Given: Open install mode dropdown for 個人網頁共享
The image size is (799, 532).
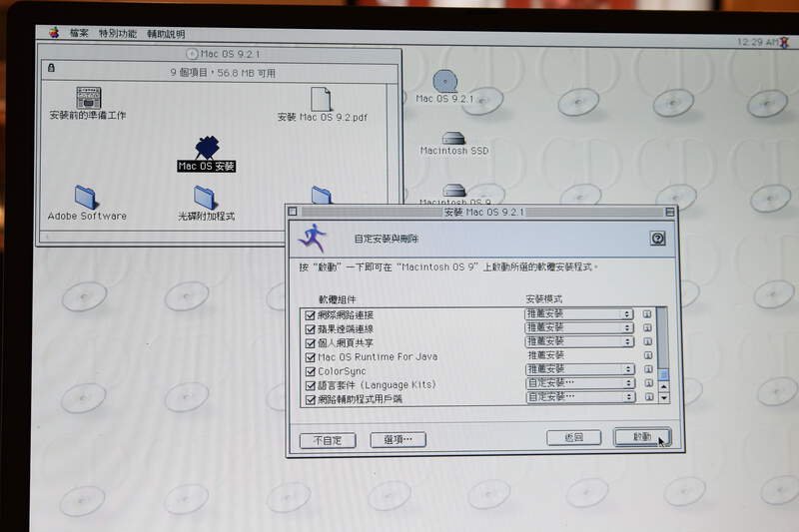Looking at the screenshot, I should tap(579, 341).
